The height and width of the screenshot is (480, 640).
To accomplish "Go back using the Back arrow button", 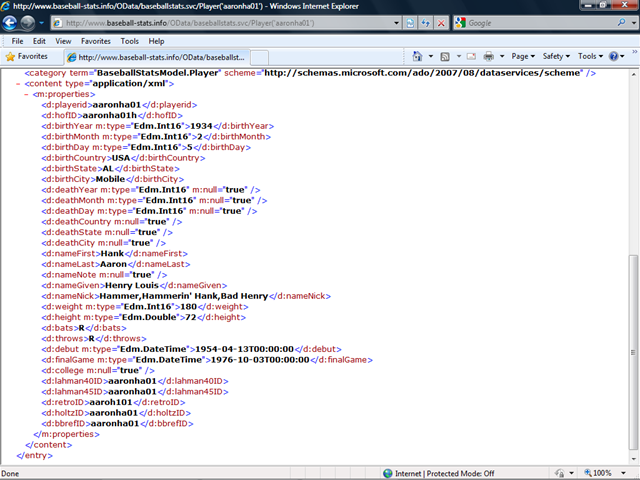I will [10, 23].
